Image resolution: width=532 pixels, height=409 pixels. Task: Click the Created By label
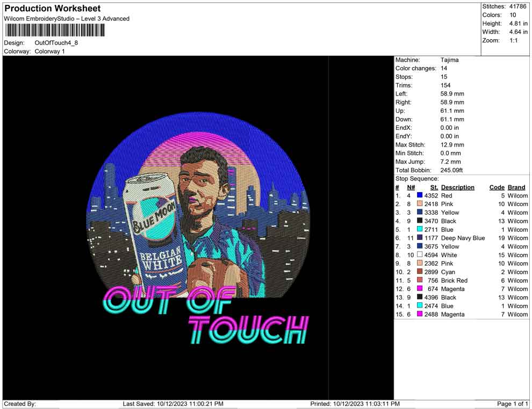coord(20,404)
